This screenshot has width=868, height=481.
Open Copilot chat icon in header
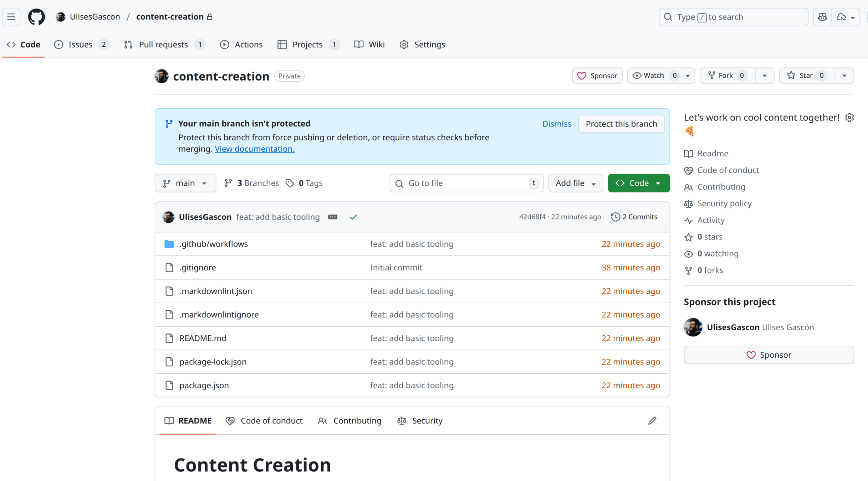[x=822, y=17]
